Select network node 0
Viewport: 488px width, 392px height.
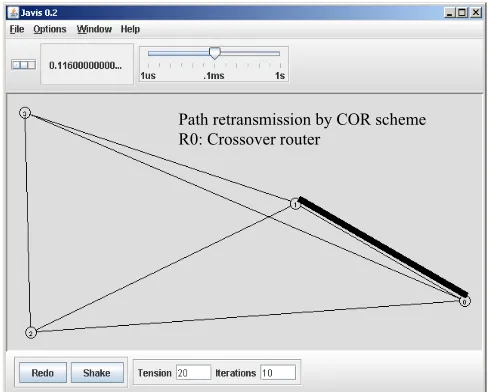point(465,301)
